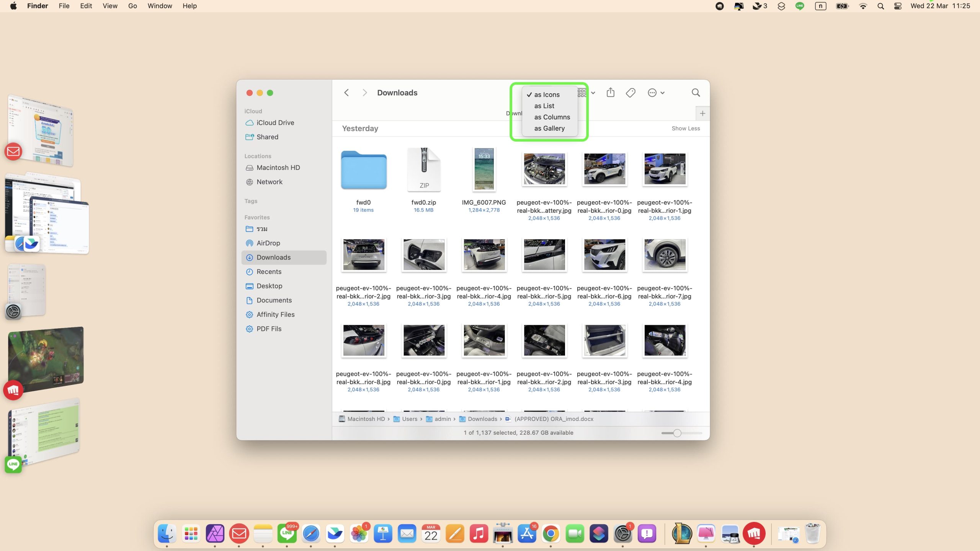Switch view to 'as List'

544,106
